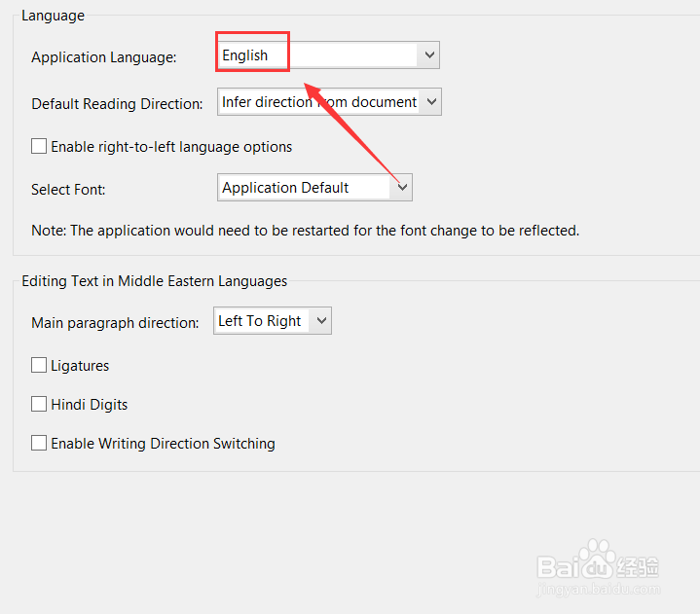Toggle the Hindi Digits checkbox
This screenshot has width=700, height=614.
tap(39, 404)
